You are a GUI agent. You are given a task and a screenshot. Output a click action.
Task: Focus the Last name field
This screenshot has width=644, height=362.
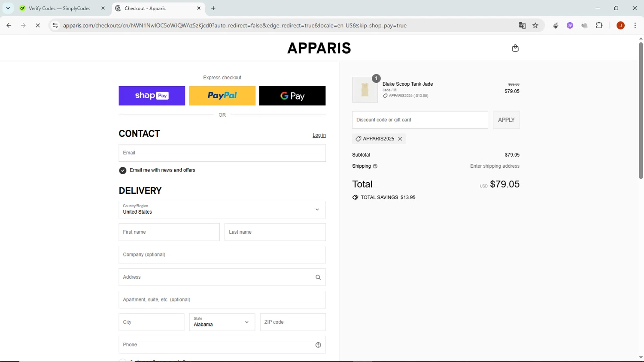(275, 232)
